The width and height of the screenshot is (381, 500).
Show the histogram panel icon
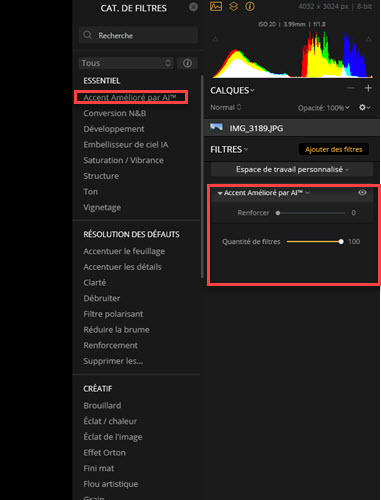(x=216, y=6)
